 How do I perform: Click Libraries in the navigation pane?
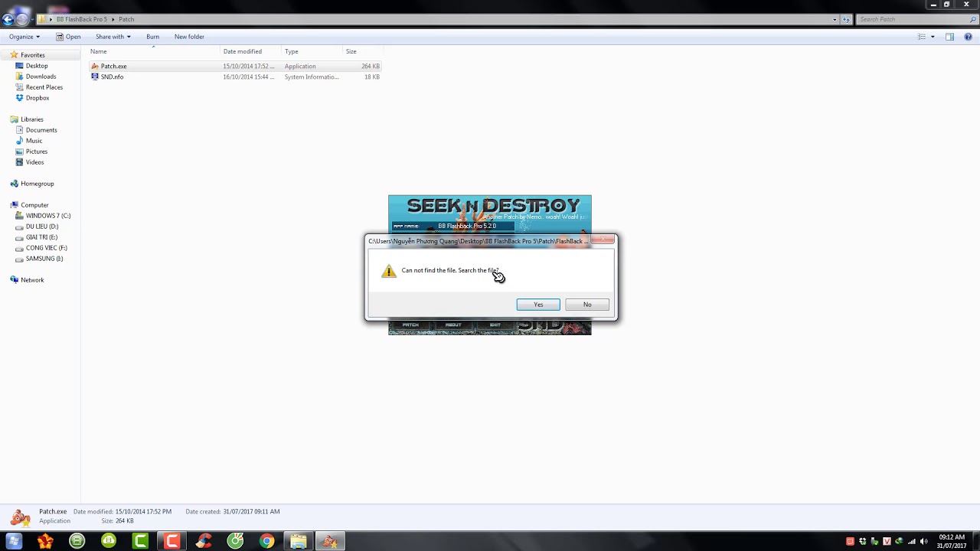click(31, 119)
